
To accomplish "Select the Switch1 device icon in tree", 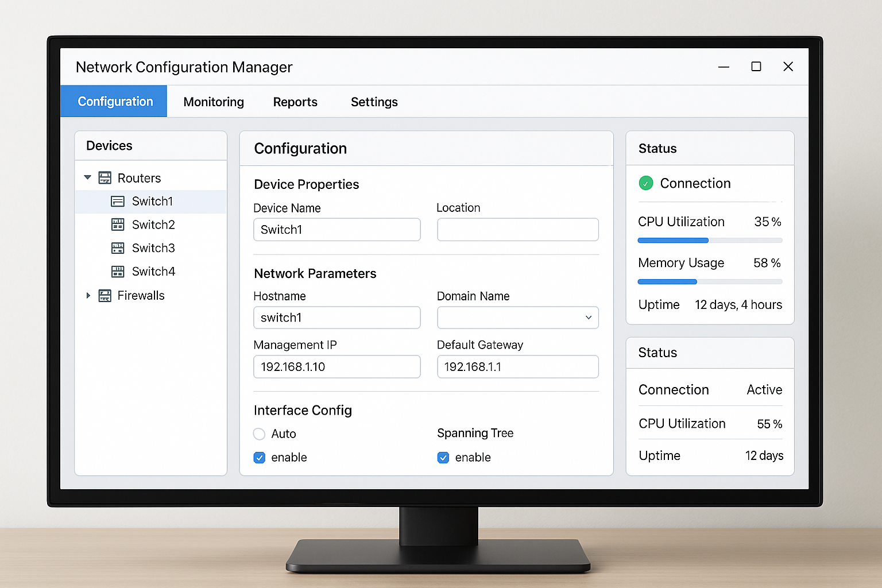I will pyautogui.click(x=118, y=201).
